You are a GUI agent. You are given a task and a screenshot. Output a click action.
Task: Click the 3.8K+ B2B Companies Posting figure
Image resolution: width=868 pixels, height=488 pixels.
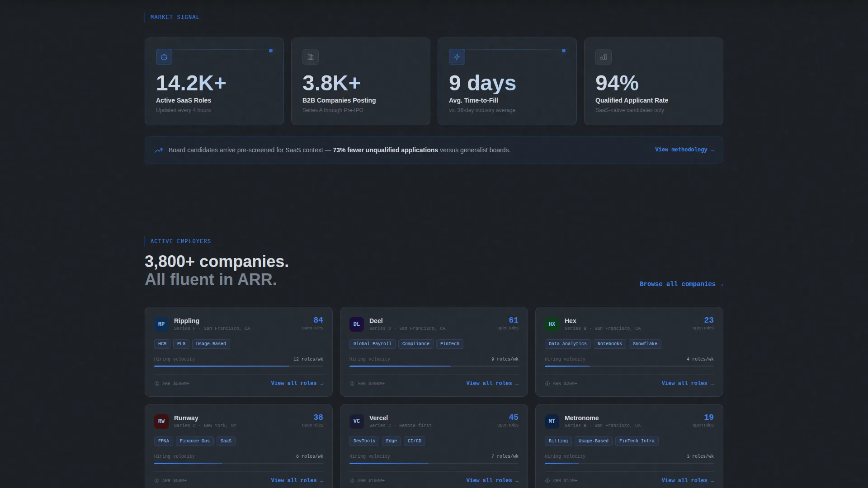point(332,83)
